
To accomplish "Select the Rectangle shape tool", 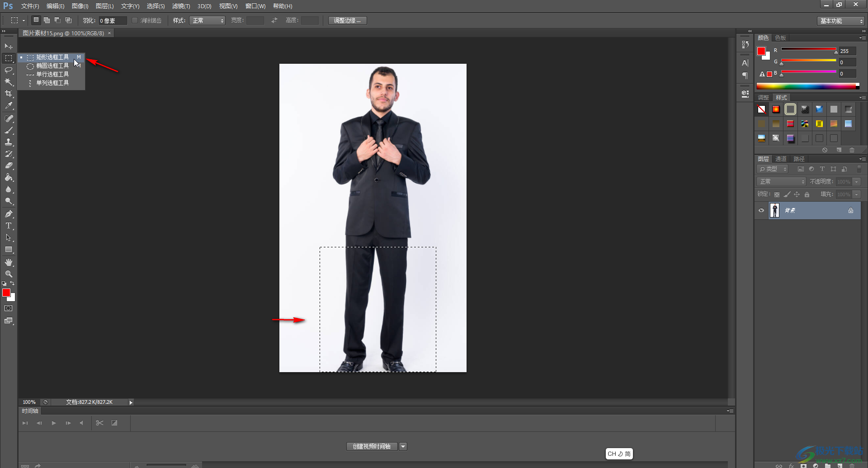I will (9, 249).
